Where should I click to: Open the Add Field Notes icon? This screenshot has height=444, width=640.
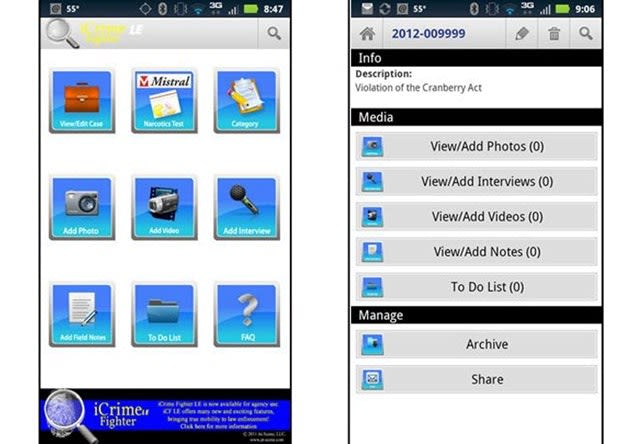coord(82,314)
